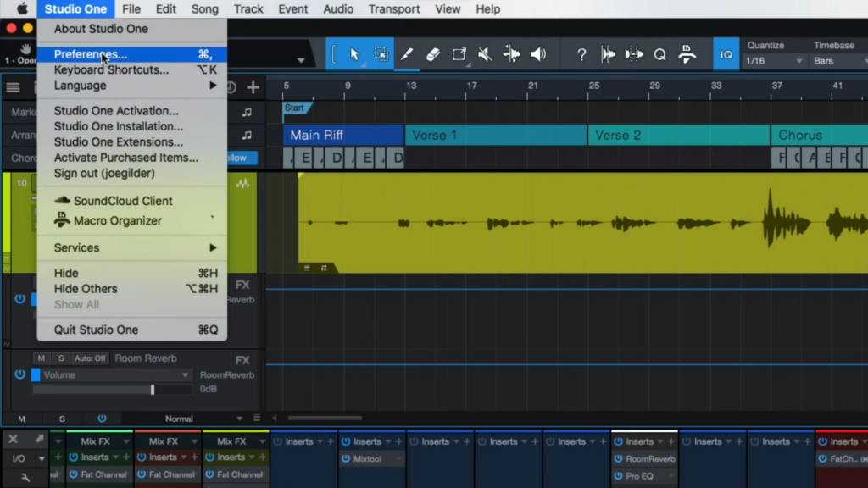
Task: Select the yellow audio event waveform
Action: 583,223
